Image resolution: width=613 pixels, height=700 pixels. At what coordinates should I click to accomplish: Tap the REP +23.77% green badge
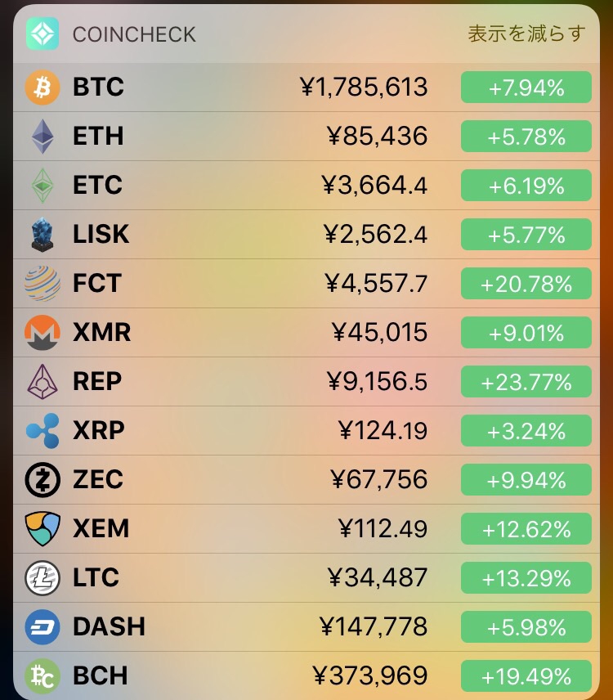pyautogui.click(x=526, y=382)
